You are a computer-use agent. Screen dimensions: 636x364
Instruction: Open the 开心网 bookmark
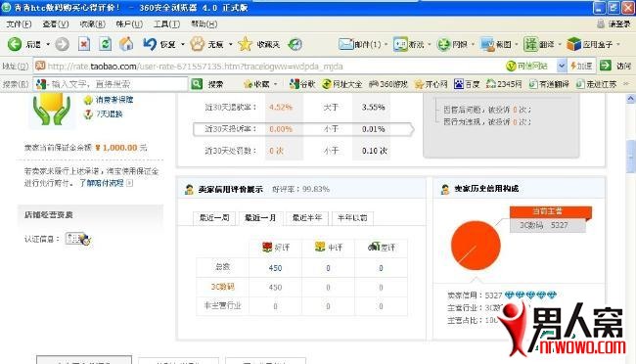click(432, 84)
